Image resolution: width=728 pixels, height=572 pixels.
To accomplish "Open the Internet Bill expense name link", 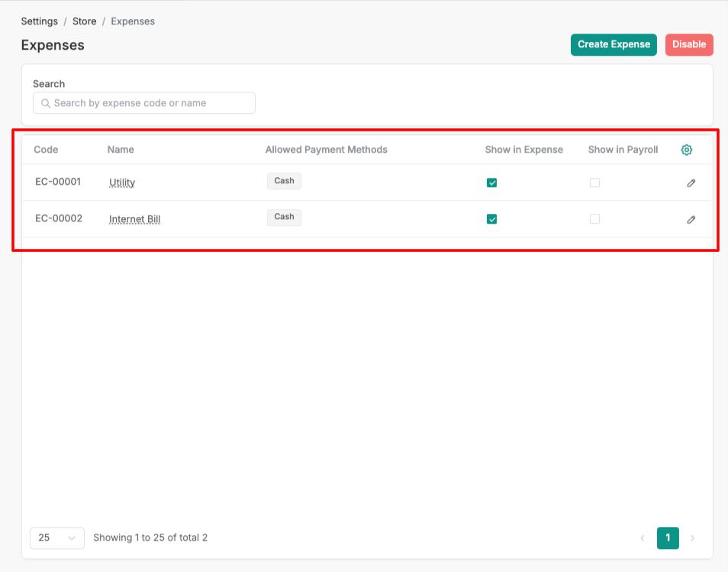I will tap(134, 219).
